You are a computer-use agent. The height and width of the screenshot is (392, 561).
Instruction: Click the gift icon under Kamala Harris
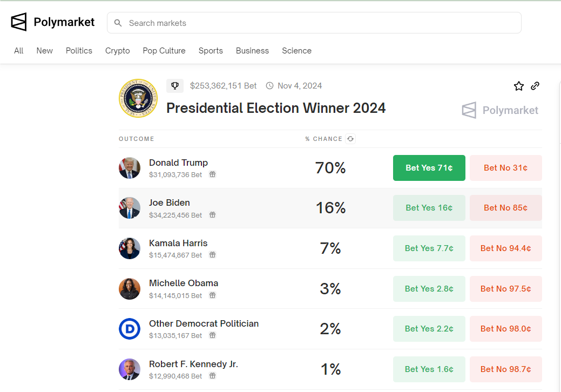click(213, 255)
